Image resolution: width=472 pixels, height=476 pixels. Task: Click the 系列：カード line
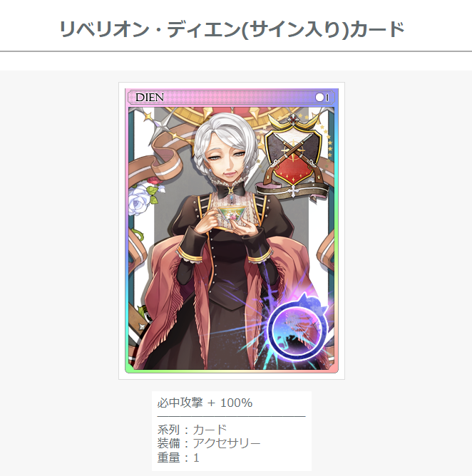(x=192, y=430)
